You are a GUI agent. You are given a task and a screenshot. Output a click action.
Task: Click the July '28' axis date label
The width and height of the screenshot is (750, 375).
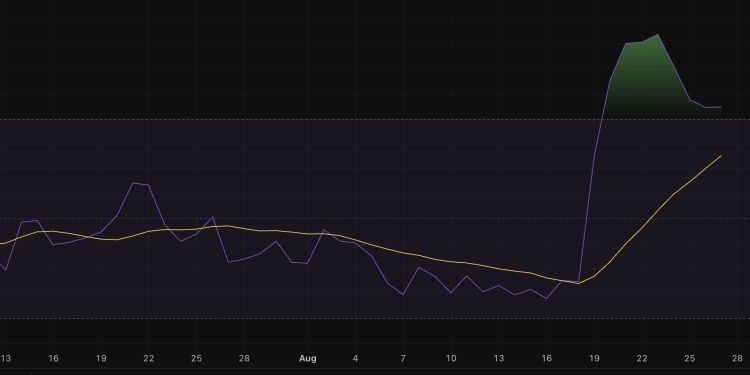pyautogui.click(x=244, y=358)
